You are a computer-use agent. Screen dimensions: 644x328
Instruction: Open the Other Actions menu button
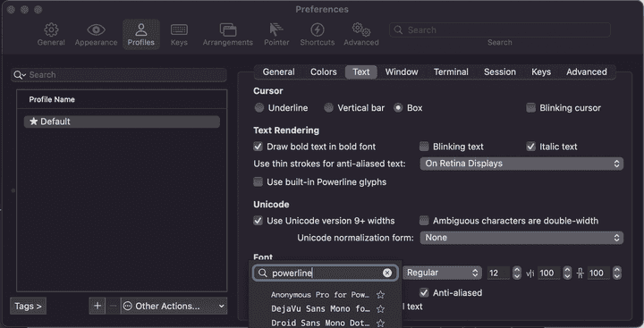tap(174, 306)
